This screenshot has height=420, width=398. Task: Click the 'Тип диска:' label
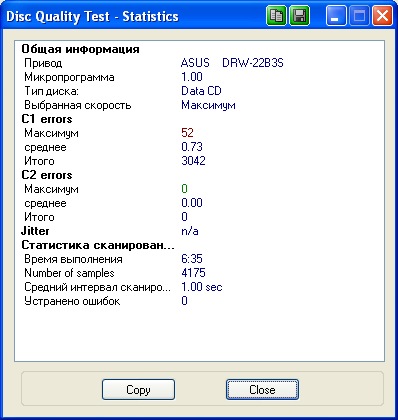[51, 91]
